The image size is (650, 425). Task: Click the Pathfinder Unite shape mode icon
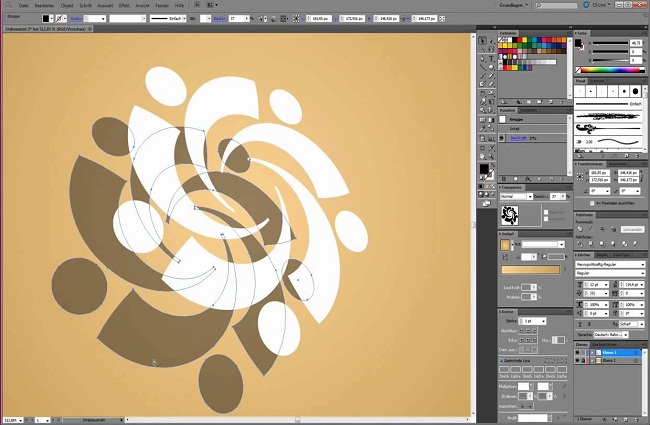coord(580,229)
